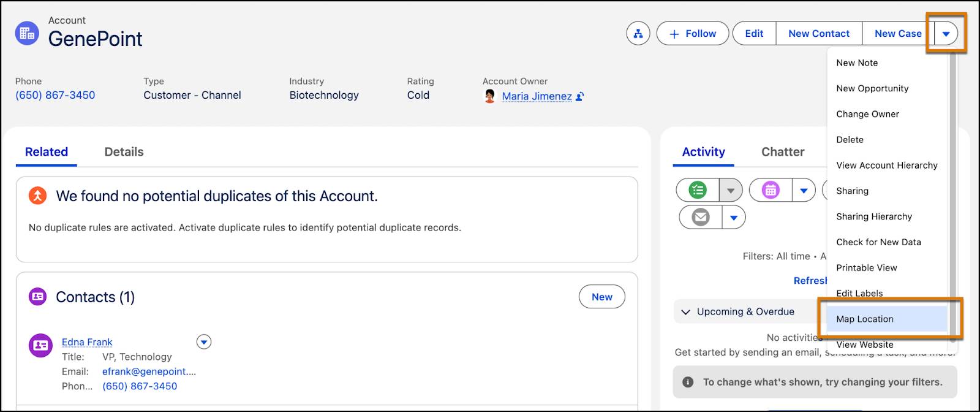
Task: Click the purple Contacts list icon
Action: click(38, 297)
